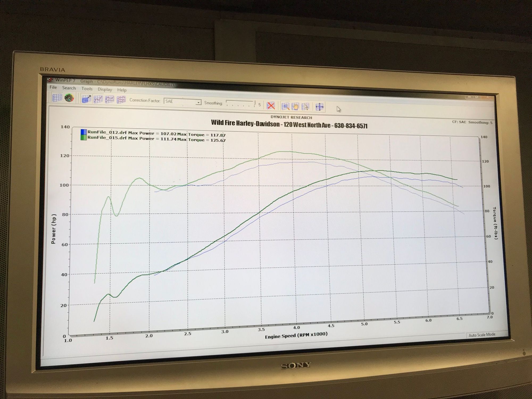Screen dimensions: 532x399
Task: Open the Help menu
Action: point(122,90)
